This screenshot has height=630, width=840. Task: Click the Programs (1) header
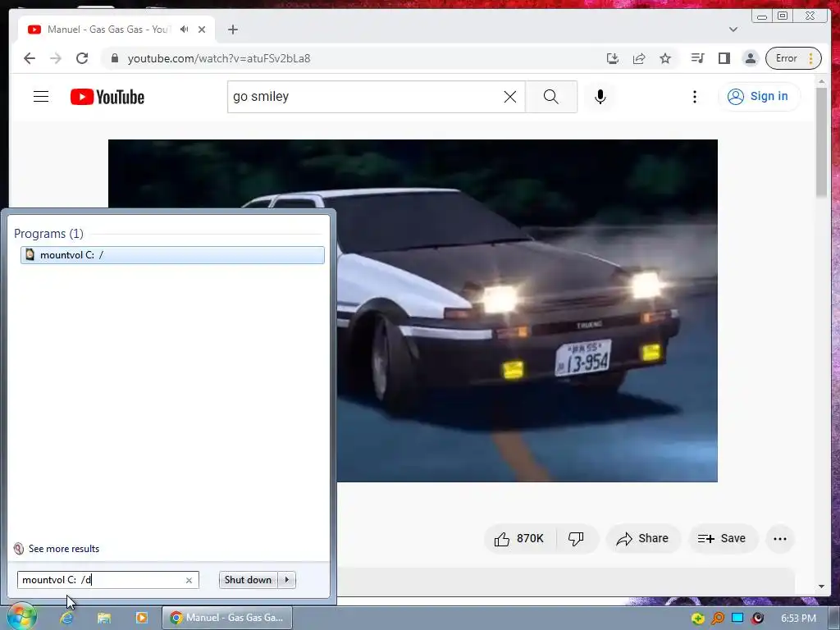coord(48,234)
